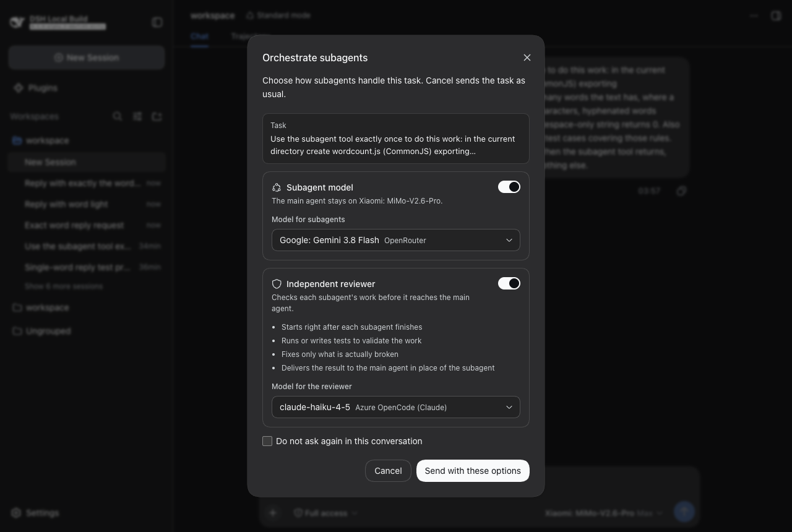Click the search workspaces icon
This screenshot has height=532, width=792.
(118, 116)
